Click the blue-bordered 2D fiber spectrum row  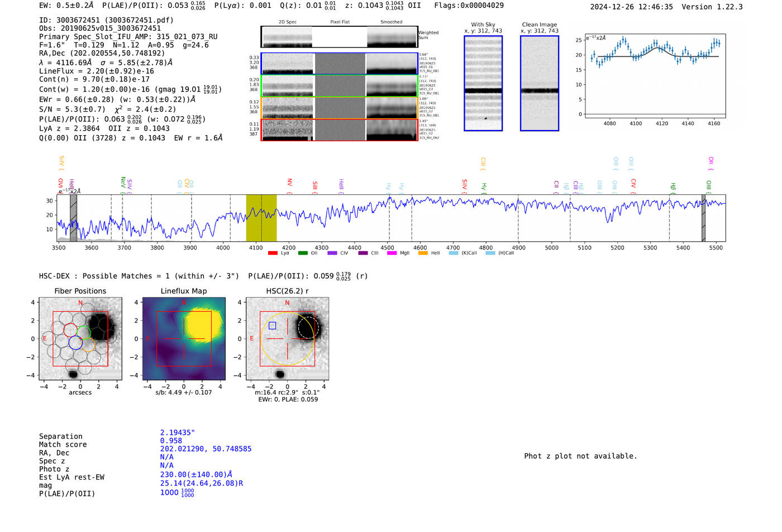pos(339,64)
